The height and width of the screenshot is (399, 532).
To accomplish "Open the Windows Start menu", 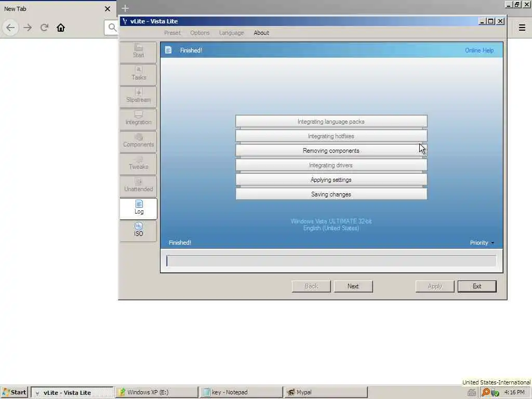I will [14, 392].
